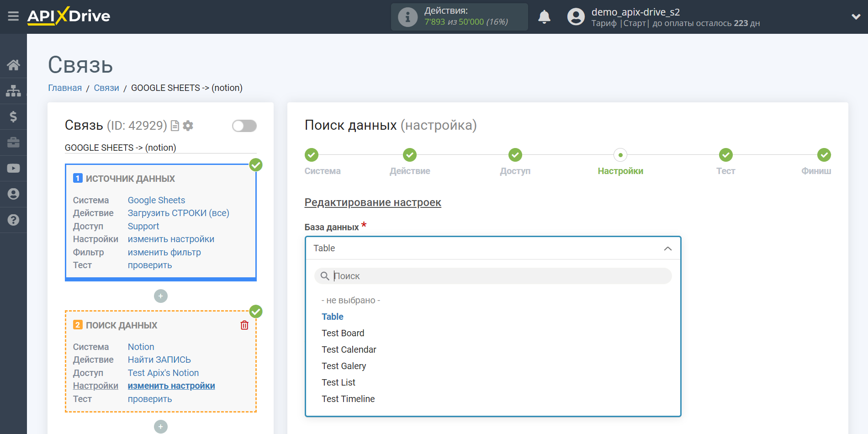The image size is (868, 434).
Task: Select Test Board option
Action: click(343, 333)
